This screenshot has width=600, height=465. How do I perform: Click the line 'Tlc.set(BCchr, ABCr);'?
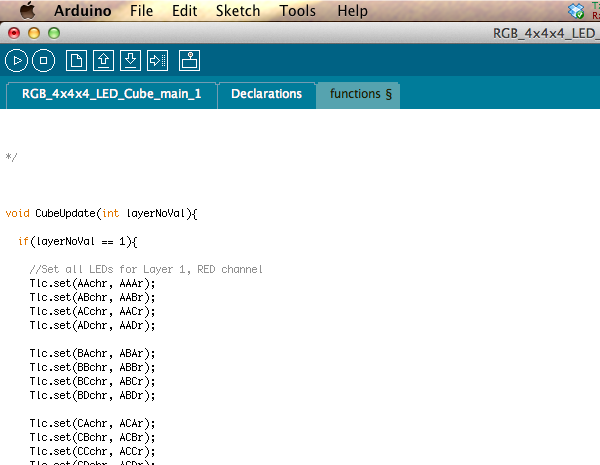point(93,381)
